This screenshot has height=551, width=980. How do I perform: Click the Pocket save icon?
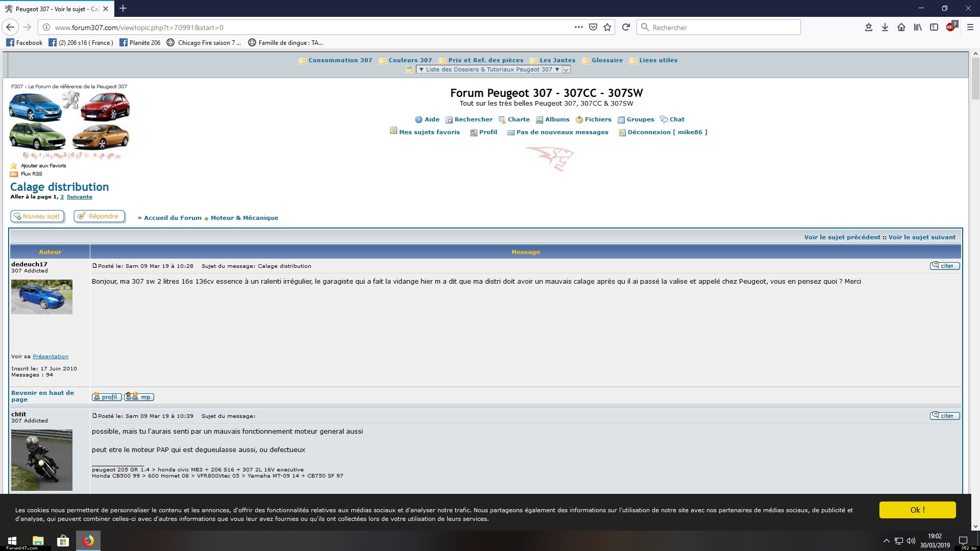coord(593,27)
